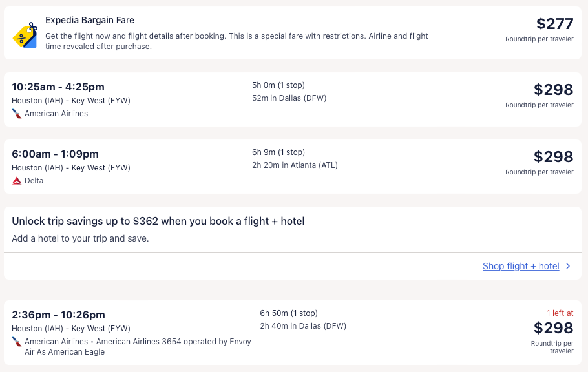Open the Shop flight + hotel link
The width and height of the screenshot is (588, 372).
[520, 266]
